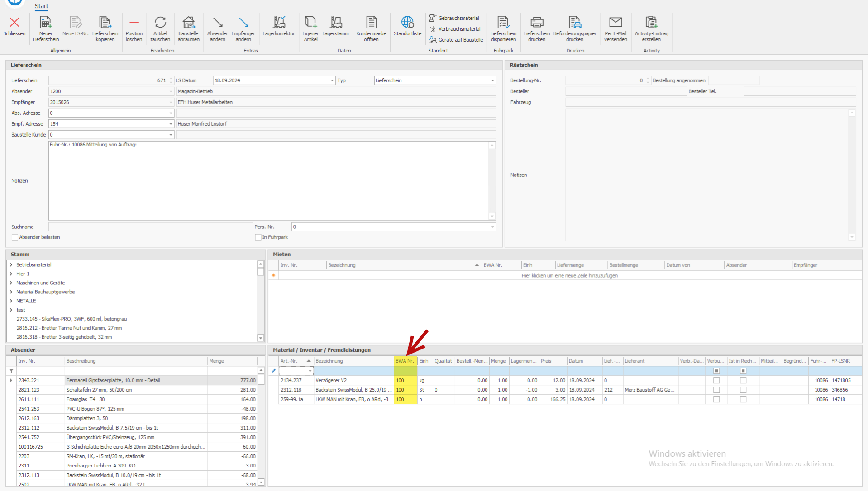This screenshot has height=491, width=868.
Task: Click Geräte auf Baustelle button
Action: point(456,40)
